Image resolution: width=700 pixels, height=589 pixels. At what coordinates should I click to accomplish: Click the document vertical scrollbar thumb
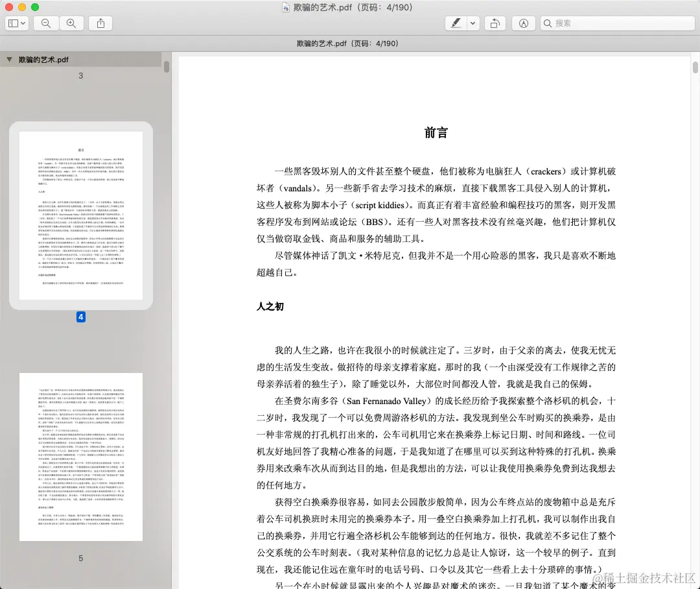tap(695, 67)
